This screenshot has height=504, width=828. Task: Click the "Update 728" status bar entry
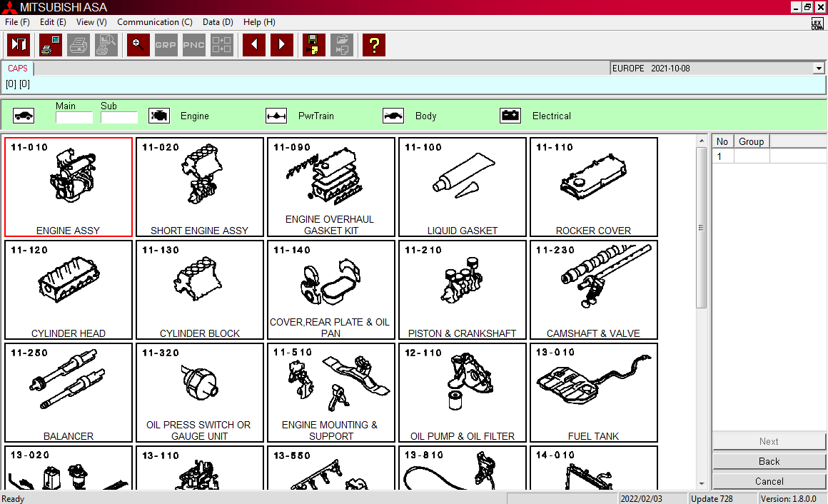[722, 499]
